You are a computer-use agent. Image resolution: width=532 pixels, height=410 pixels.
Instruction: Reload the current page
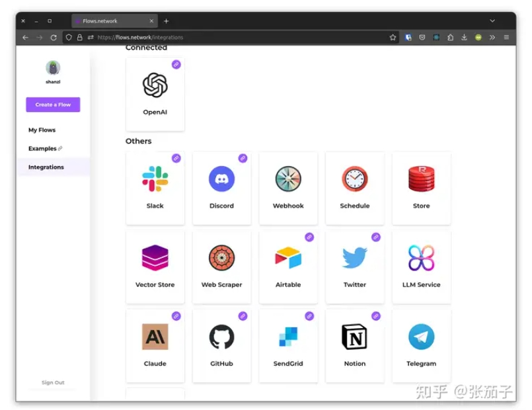(54, 37)
